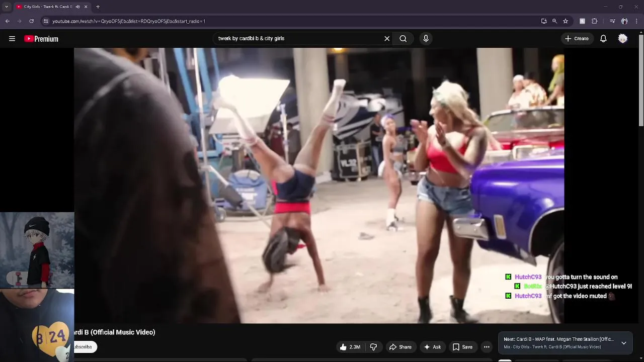Click the browser URL address bar
This screenshot has height=362, width=644.
292,21
